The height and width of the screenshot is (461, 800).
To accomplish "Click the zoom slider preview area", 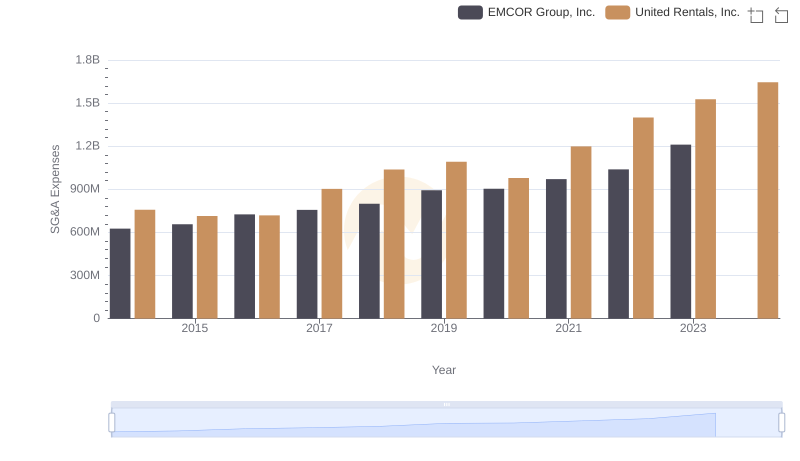I will 446,423.
